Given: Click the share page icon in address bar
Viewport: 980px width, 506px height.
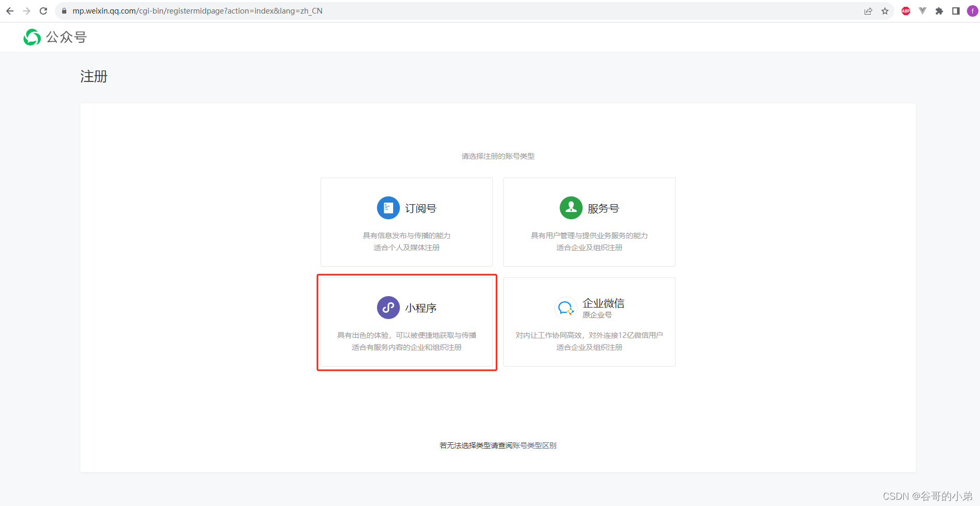Looking at the screenshot, I should tap(868, 11).
